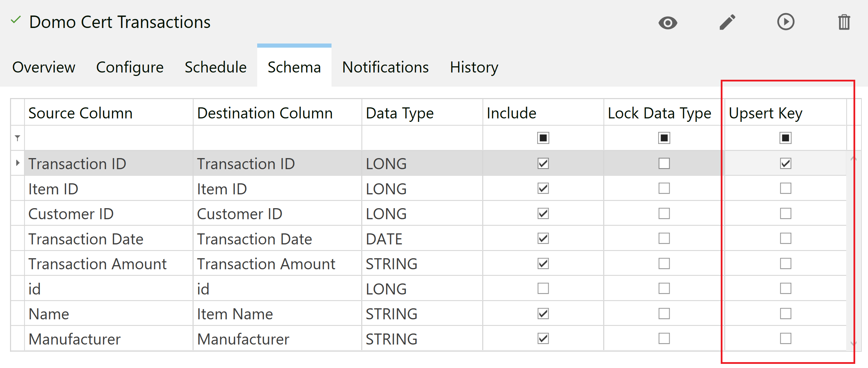Enable Include for the id row
This screenshot has height=368, width=868.
coord(543,288)
